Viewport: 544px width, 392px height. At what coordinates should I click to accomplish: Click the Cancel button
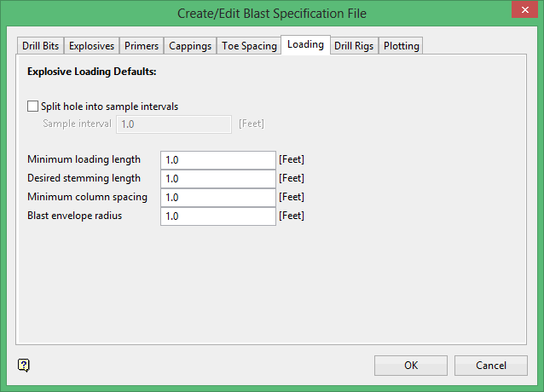click(x=491, y=366)
